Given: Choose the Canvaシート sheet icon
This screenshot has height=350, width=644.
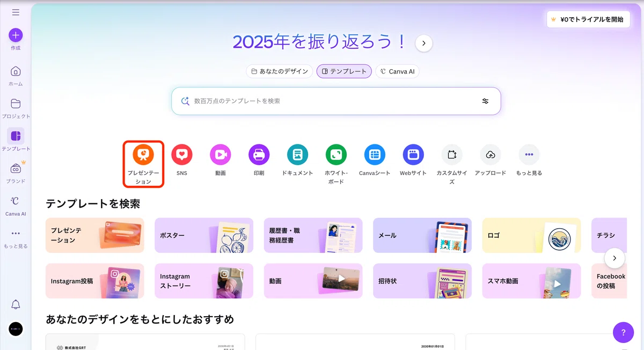Looking at the screenshot, I should click(x=375, y=155).
